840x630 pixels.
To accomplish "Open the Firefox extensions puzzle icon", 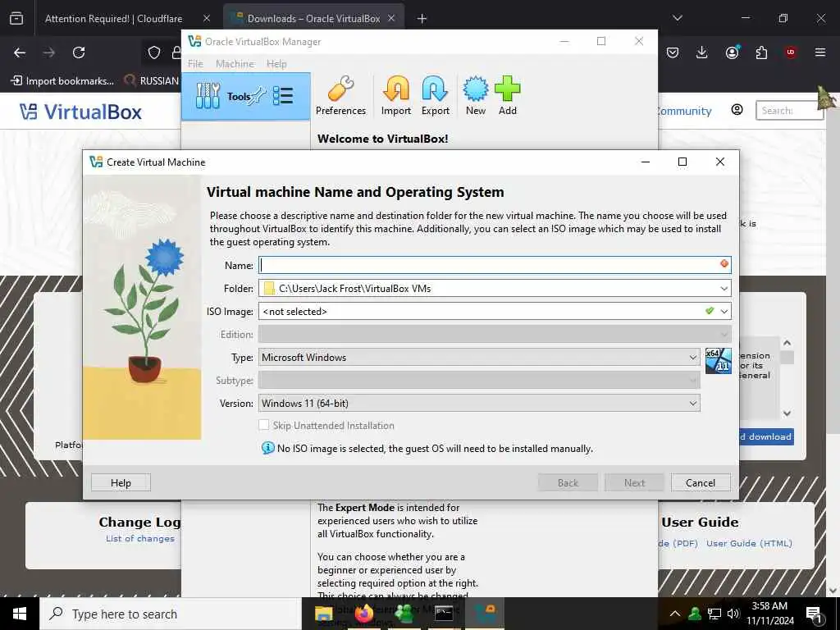I will coord(761,52).
